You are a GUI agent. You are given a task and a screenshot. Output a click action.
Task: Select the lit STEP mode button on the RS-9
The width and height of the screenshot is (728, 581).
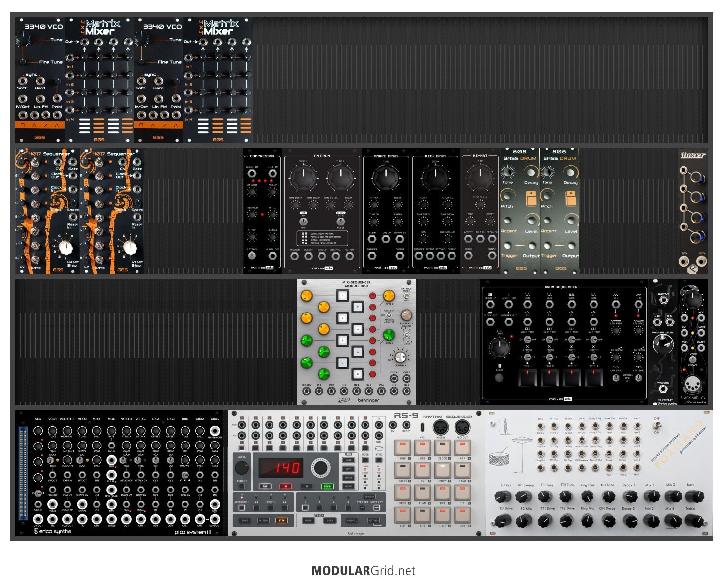[x=281, y=520]
